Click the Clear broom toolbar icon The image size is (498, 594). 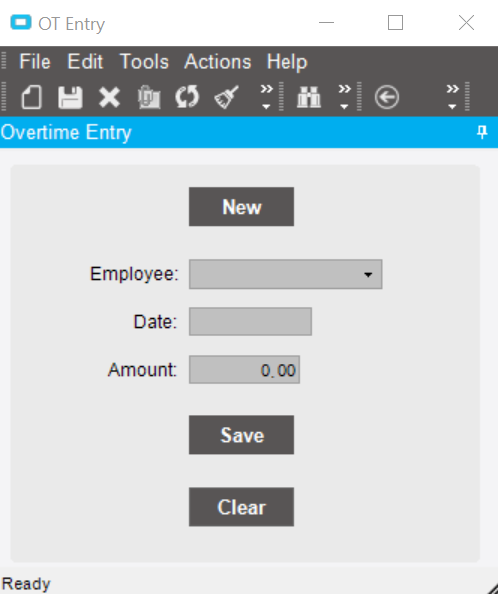226,97
